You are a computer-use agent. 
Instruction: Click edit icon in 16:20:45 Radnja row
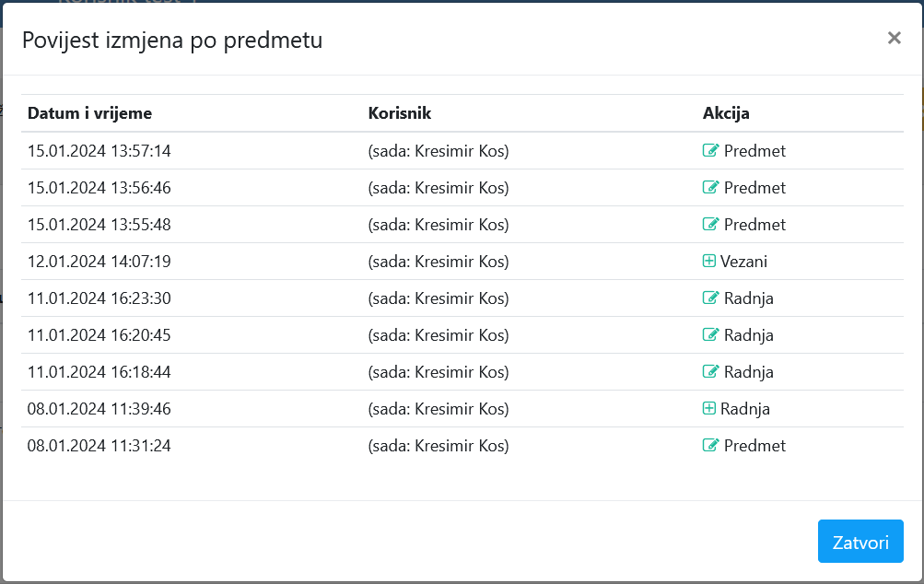(x=710, y=335)
